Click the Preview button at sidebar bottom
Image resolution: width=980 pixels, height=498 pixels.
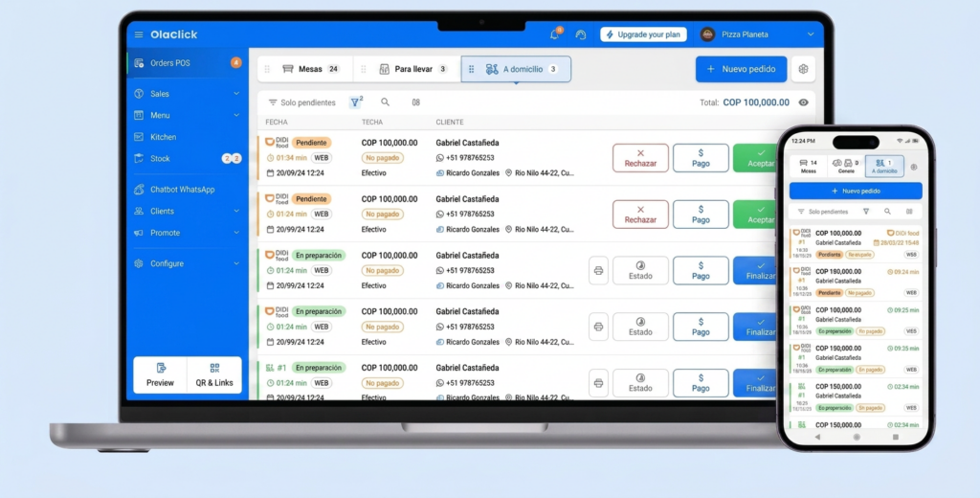(160, 374)
